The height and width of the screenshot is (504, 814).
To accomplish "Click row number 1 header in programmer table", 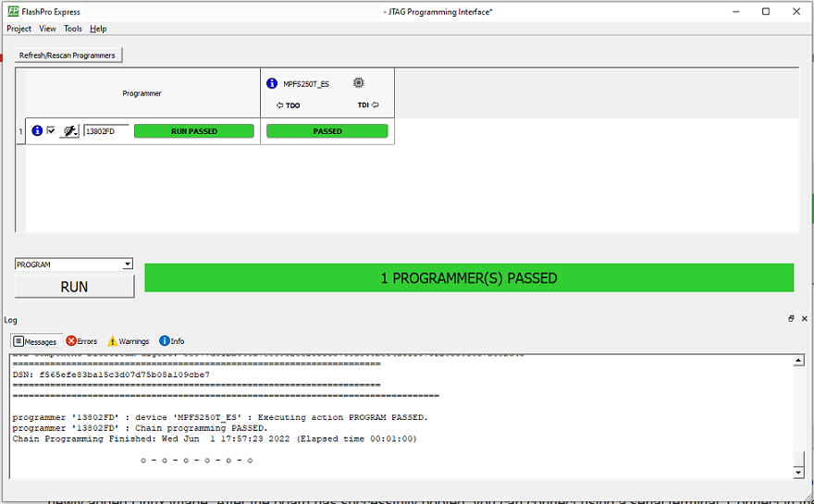I will pos(20,131).
